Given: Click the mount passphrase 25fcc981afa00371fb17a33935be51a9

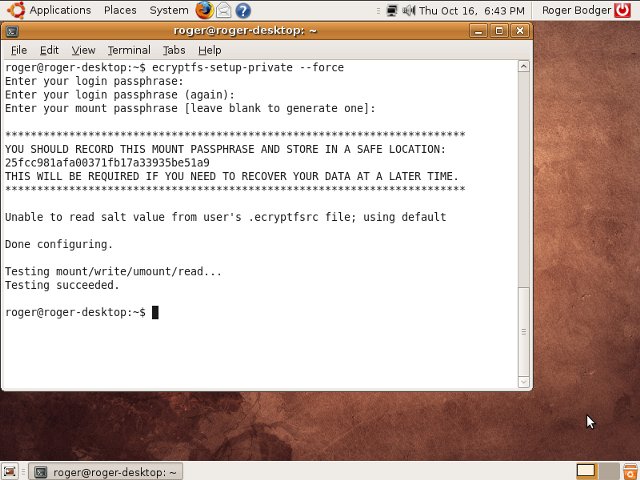Looking at the screenshot, I should pyautogui.click(x=107, y=163).
